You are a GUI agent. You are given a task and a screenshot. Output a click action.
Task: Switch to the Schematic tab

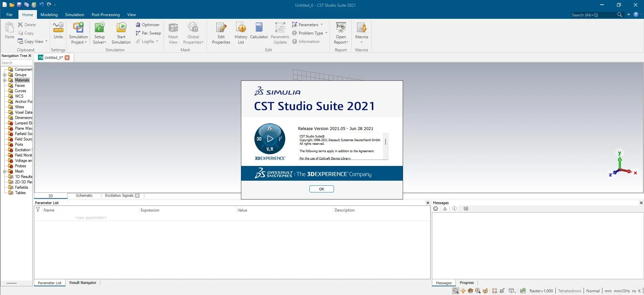point(84,195)
